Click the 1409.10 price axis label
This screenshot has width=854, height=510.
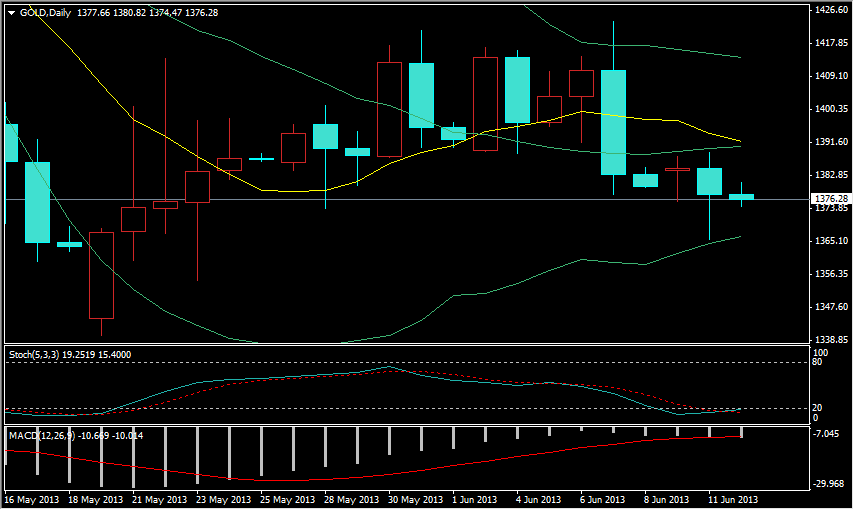pos(832,76)
